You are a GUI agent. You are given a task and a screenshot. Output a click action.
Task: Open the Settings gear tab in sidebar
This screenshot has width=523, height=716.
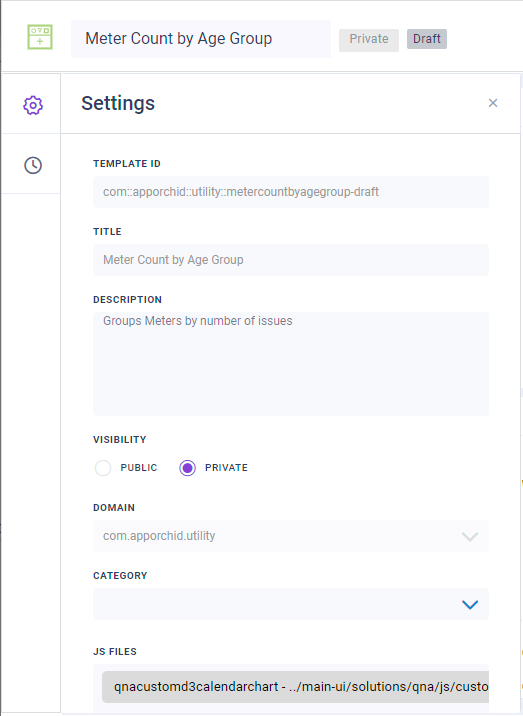click(33, 105)
